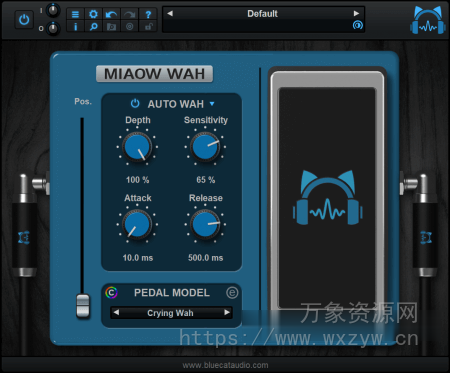Click the undo arrow icon
The width and height of the screenshot is (450, 373).
click(x=111, y=14)
